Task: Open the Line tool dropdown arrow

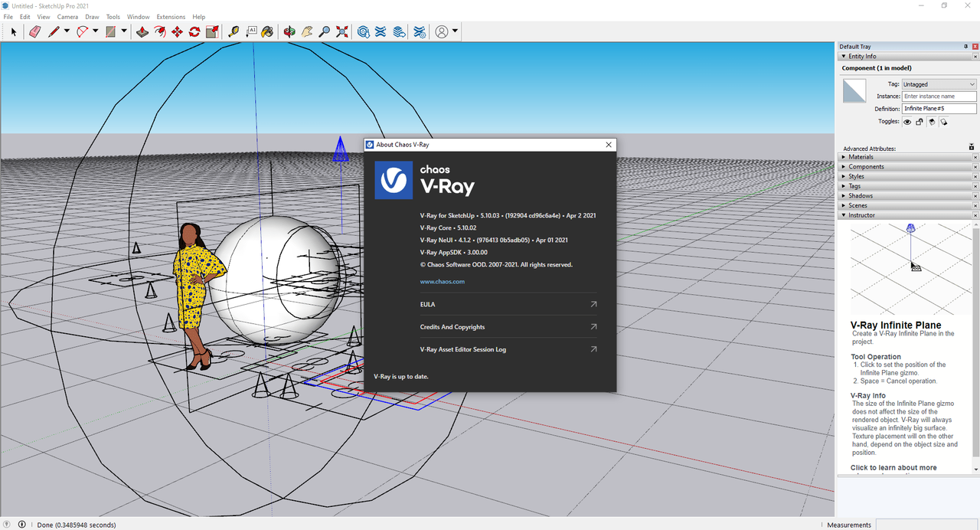Action: point(67,31)
